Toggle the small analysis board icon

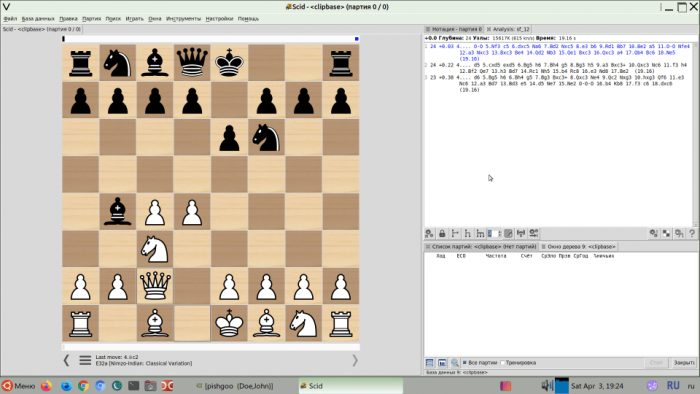[x=667, y=233]
